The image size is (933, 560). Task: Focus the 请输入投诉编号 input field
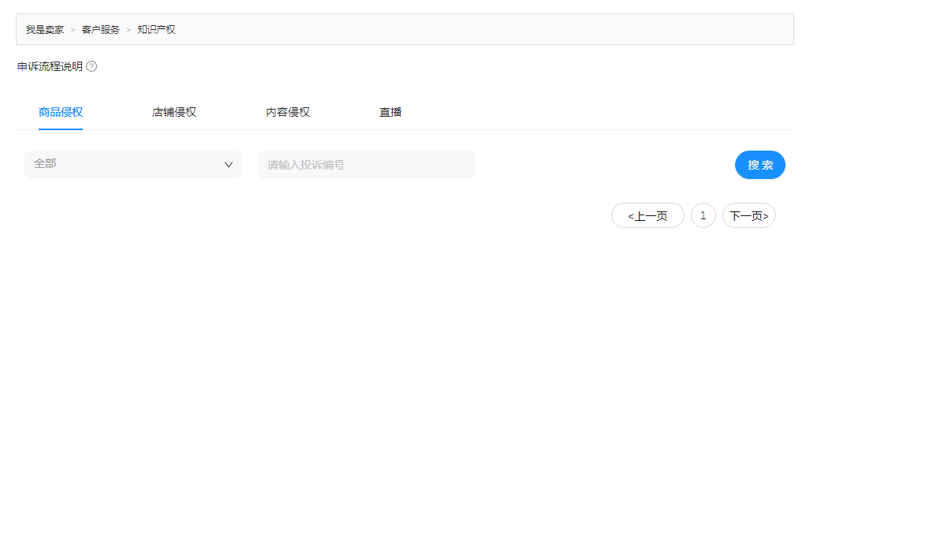pyautogui.click(x=367, y=165)
